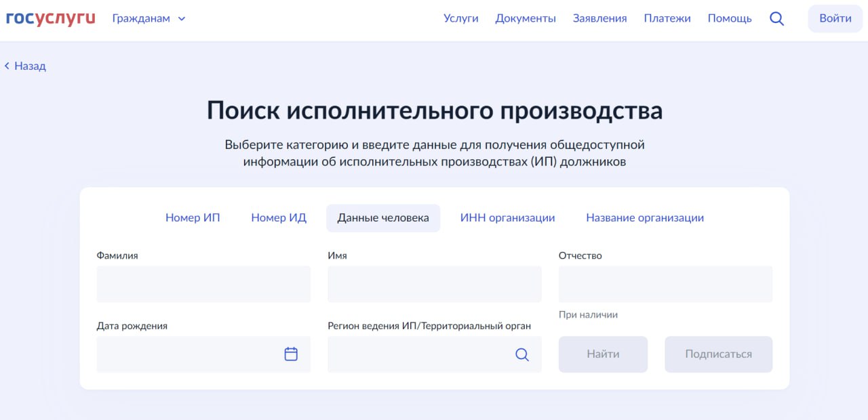
Task: Open the Платежи section
Action: pos(667,18)
